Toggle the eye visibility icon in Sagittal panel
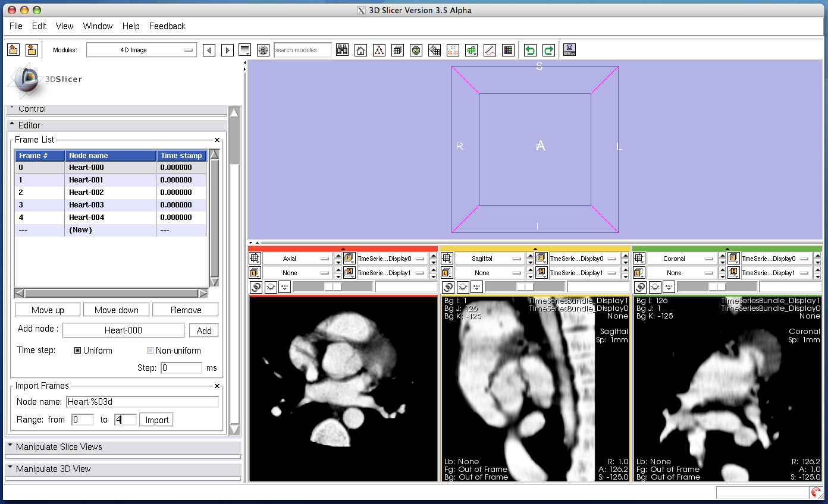Screen dimensions: 828x504 point(462,287)
